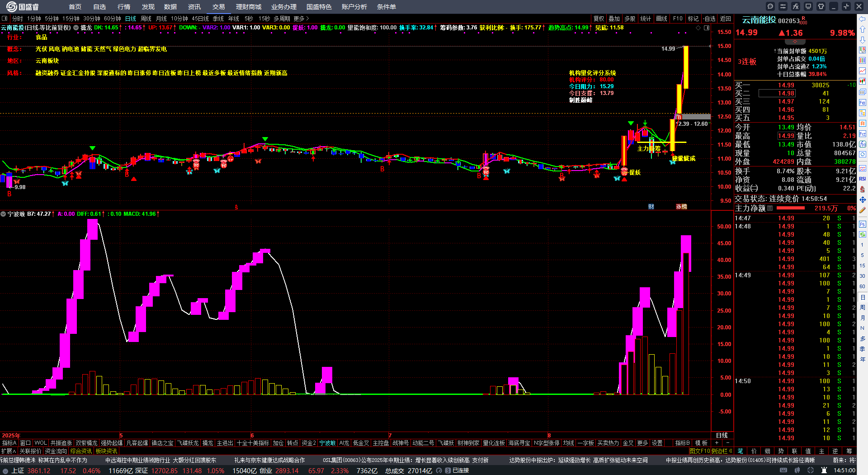This screenshot has height=475, width=868.
Task: Expand the 更多 periods dropdown
Action: click(x=301, y=19)
